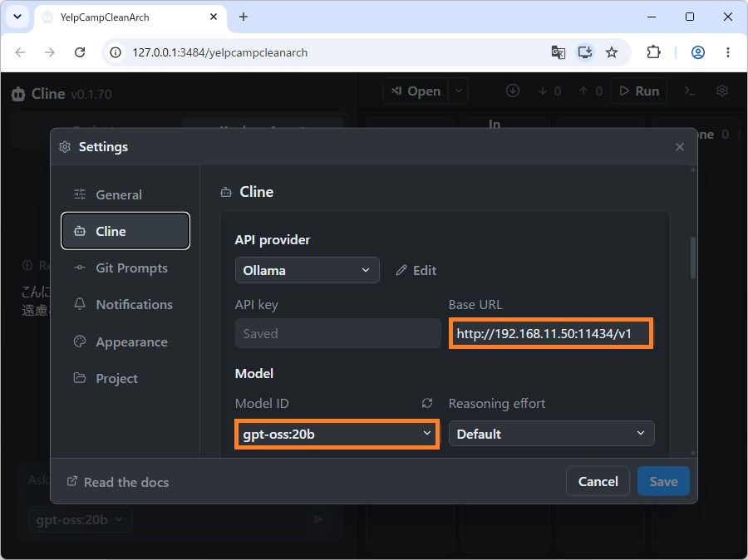Open the tab search dropdown arrow
The width and height of the screenshot is (748, 560).
(17, 17)
